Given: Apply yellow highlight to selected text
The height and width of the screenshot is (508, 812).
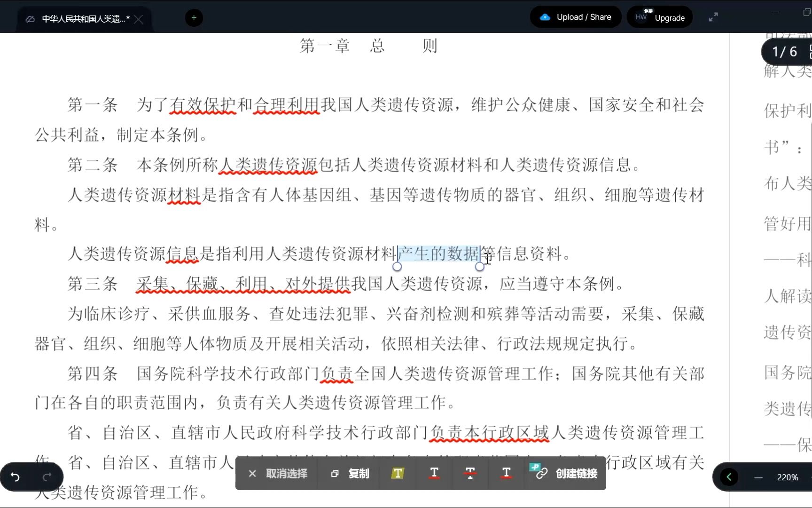Looking at the screenshot, I should pos(398,473).
